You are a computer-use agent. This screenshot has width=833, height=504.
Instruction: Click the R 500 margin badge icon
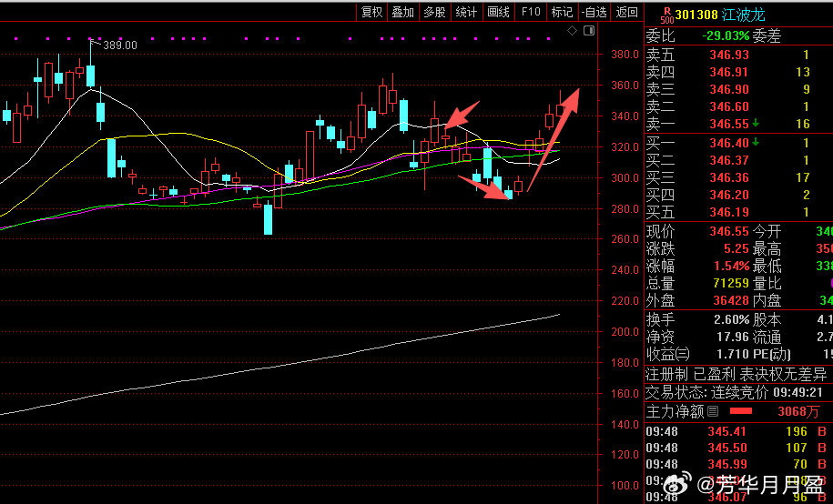pyautogui.click(x=666, y=15)
